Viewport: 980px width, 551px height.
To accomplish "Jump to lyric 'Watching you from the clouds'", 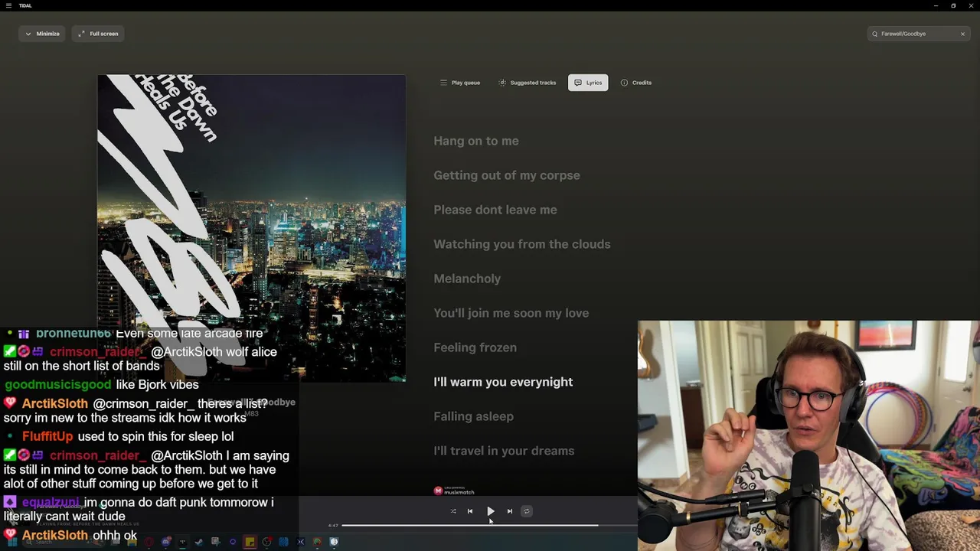I will pyautogui.click(x=522, y=244).
